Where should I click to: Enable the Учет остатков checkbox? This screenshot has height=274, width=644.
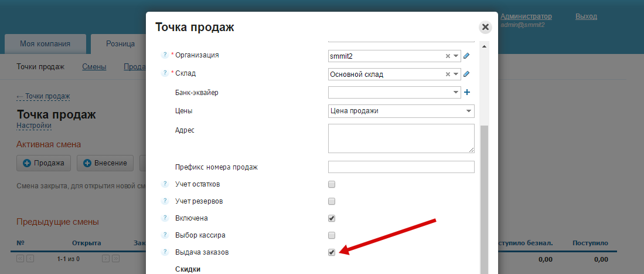[x=332, y=184]
